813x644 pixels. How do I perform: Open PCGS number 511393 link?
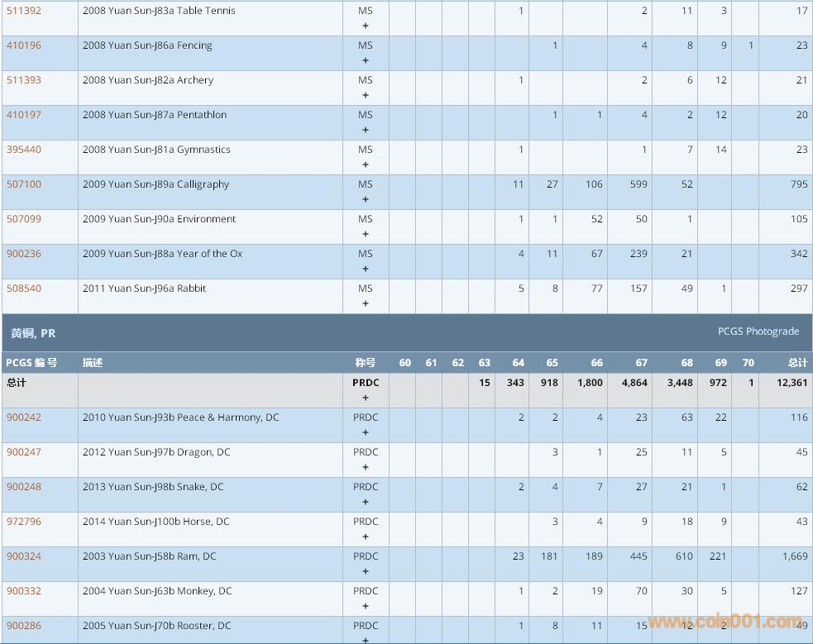(x=24, y=80)
